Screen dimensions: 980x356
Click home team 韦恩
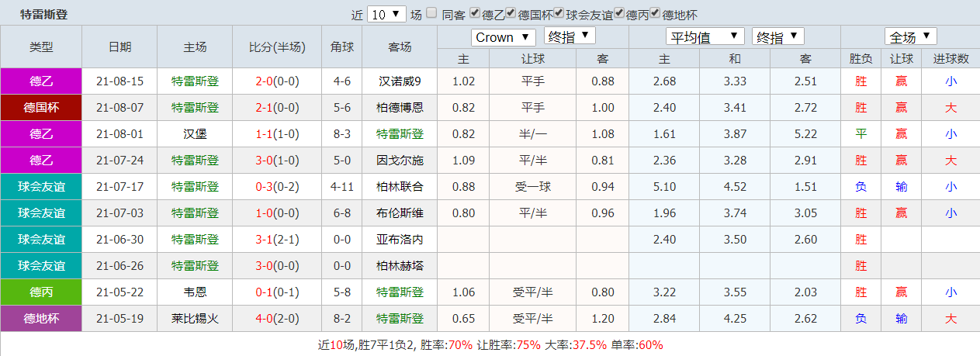[x=196, y=292]
